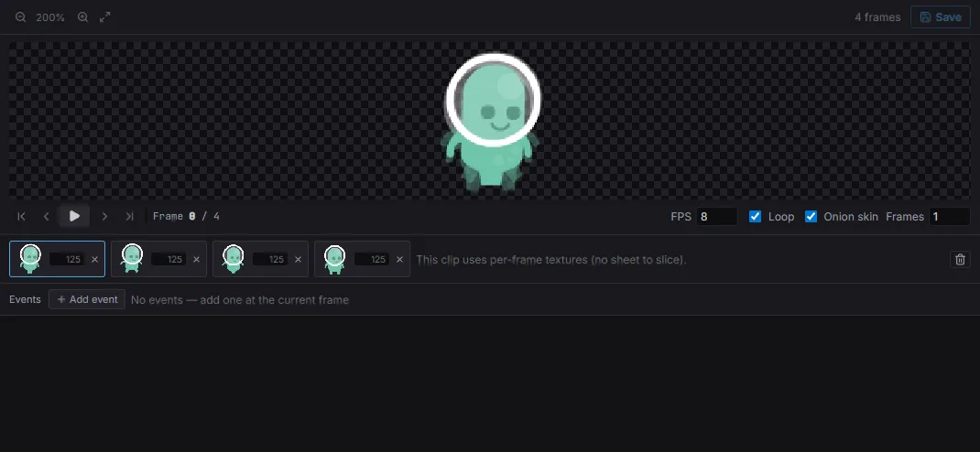Screen dimensions: 980x452
Task: Edit the first frame's 125 duration field
Action: (x=67, y=259)
